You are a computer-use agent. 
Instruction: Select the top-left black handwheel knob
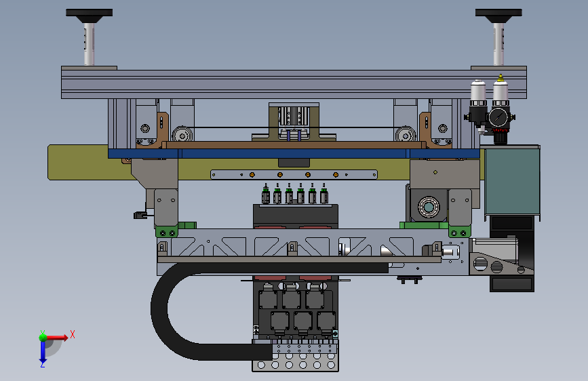pos(90,16)
